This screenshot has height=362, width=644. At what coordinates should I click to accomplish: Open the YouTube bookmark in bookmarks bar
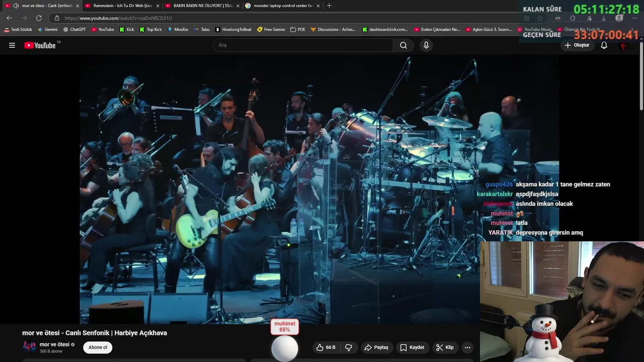[103, 30]
